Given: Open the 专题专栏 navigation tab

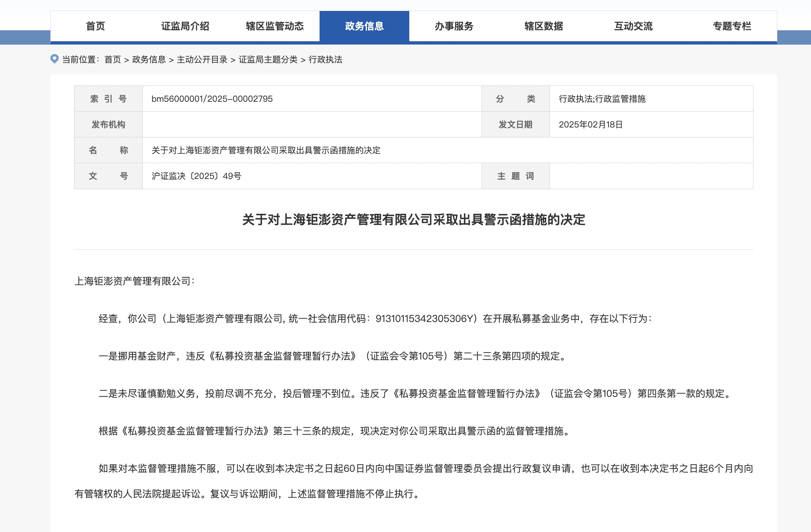Looking at the screenshot, I should [732, 26].
